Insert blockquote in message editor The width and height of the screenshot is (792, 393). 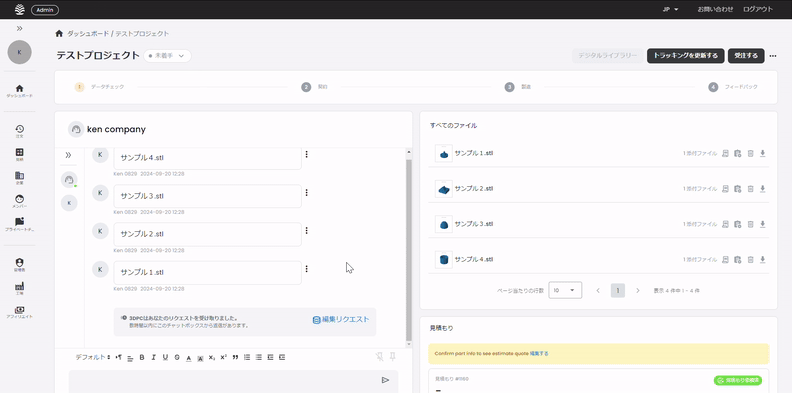(235, 357)
